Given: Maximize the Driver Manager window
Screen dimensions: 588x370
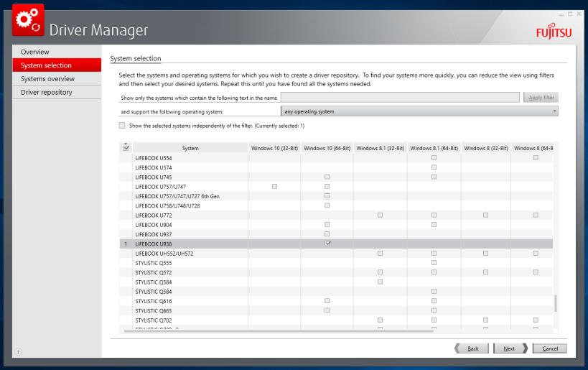Looking at the screenshot, I should (x=570, y=14).
